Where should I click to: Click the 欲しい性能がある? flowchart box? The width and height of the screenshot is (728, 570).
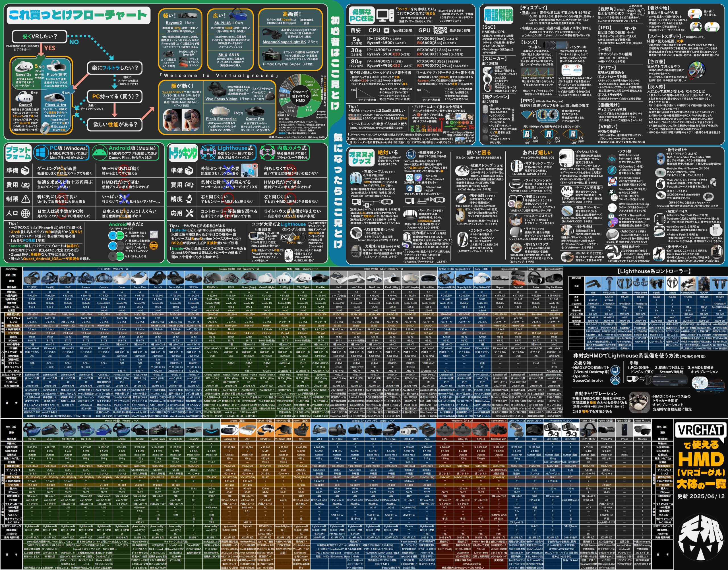115,124
